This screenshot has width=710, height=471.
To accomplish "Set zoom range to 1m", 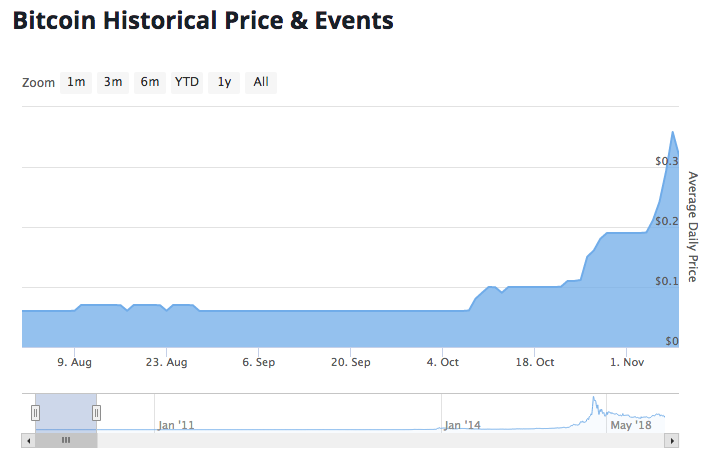I will tap(76, 82).
